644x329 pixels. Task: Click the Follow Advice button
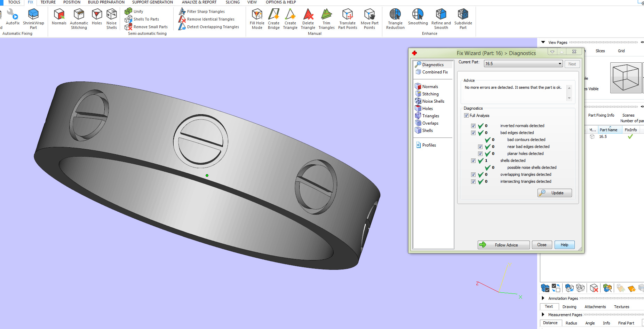[x=503, y=245]
